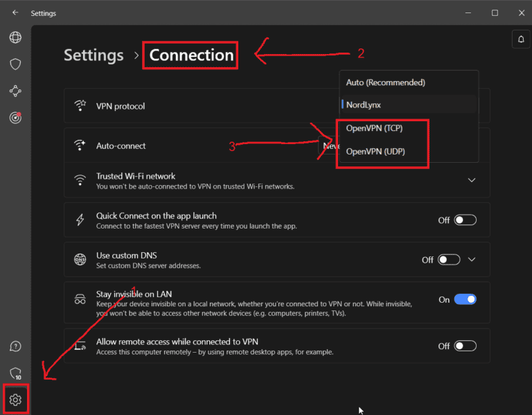532x415 pixels.
Task: Open the Meshnet icon in sidebar
Action: [15, 91]
